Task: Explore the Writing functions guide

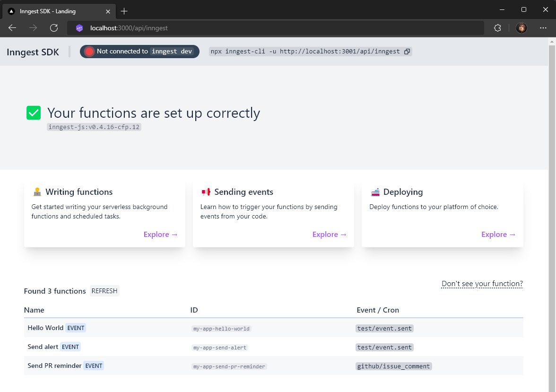Action: (161, 235)
